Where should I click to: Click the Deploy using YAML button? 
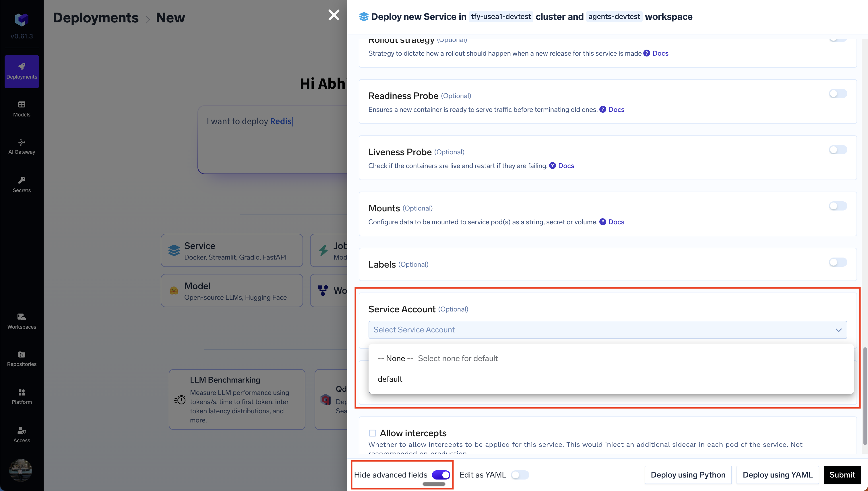tap(778, 475)
